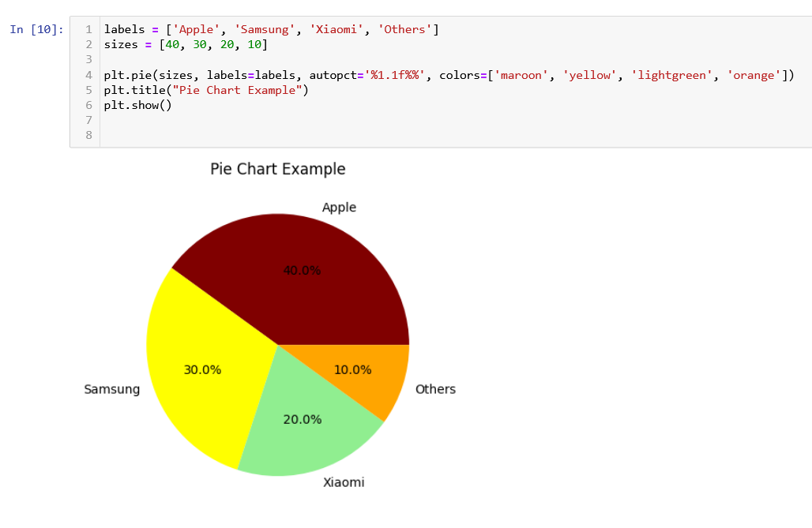812x528 pixels.
Task: Click the value 10 in sizes list
Action: point(254,44)
